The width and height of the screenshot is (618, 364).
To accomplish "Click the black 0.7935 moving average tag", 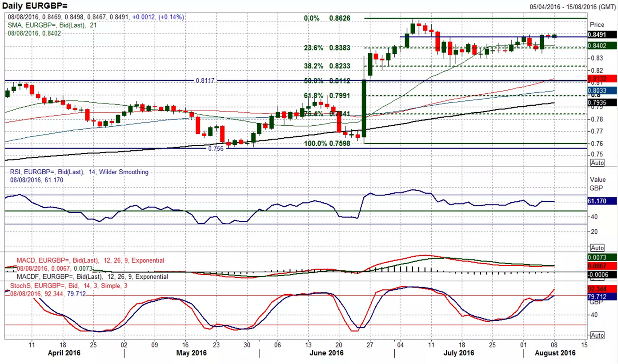I will point(602,103).
